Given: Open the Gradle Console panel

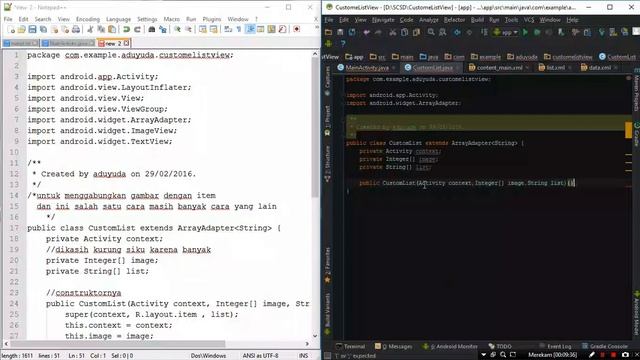Looking at the screenshot, I should (605, 347).
